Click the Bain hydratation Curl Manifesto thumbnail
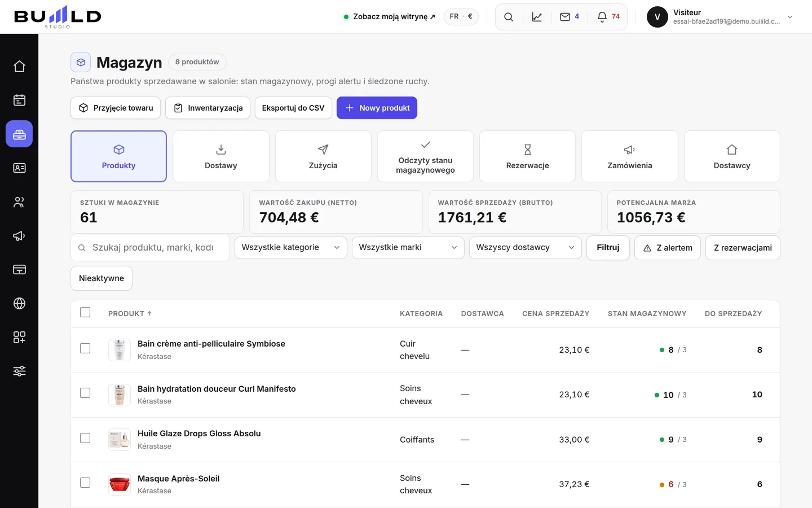The width and height of the screenshot is (812, 508). coord(120,395)
